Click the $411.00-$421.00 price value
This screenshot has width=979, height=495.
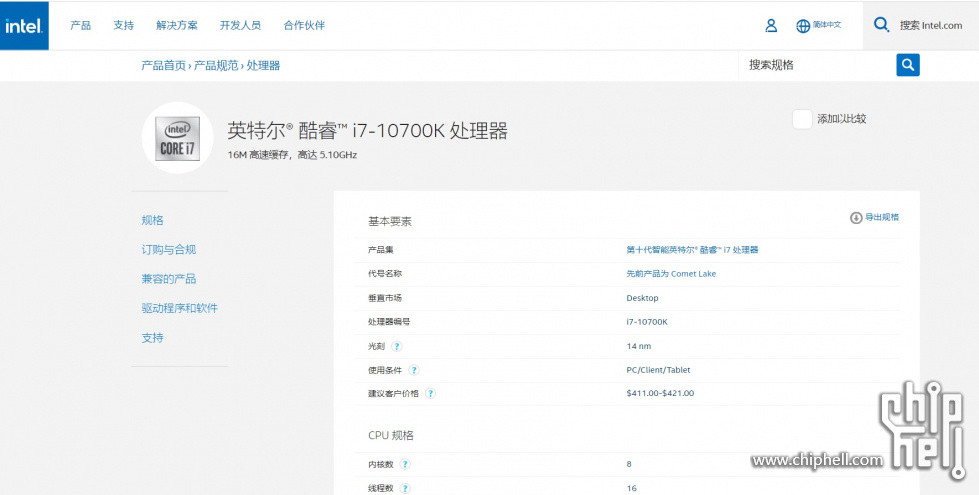pyautogui.click(x=660, y=393)
